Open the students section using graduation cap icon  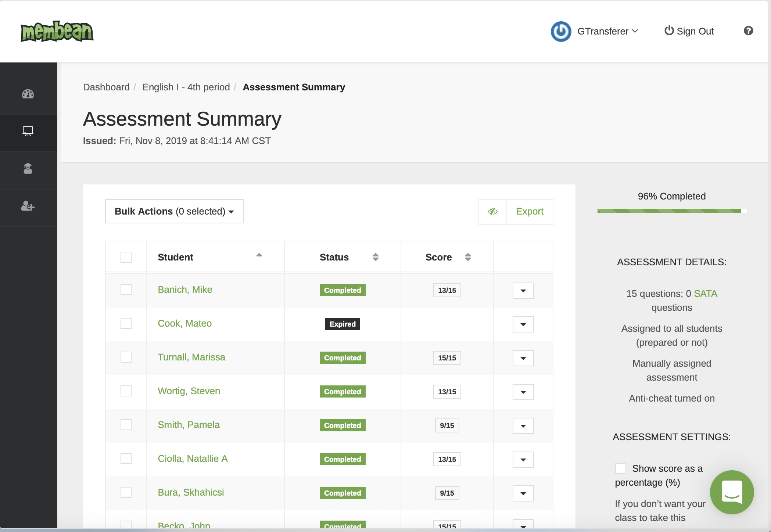(x=28, y=169)
